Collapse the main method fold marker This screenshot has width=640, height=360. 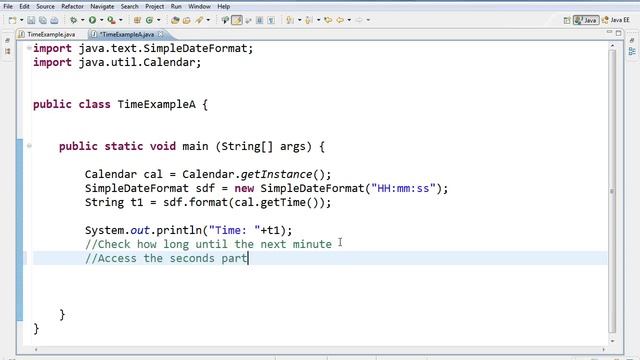[29, 146]
